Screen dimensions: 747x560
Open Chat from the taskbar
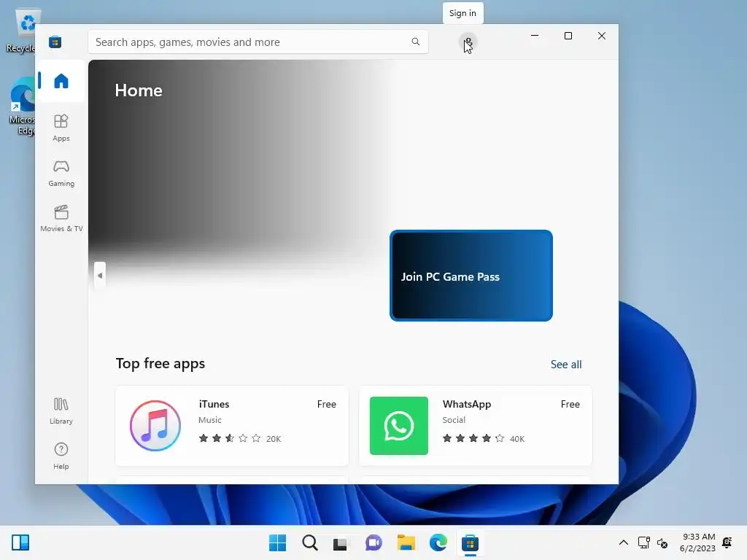click(374, 542)
